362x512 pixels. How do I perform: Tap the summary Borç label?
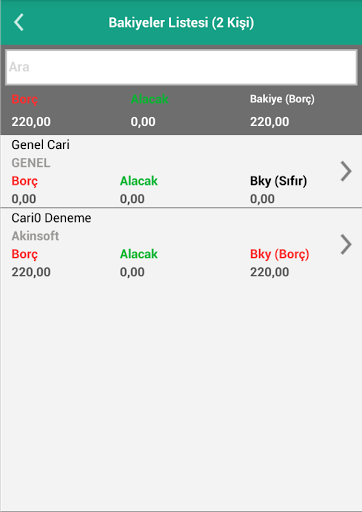(25, 99)
